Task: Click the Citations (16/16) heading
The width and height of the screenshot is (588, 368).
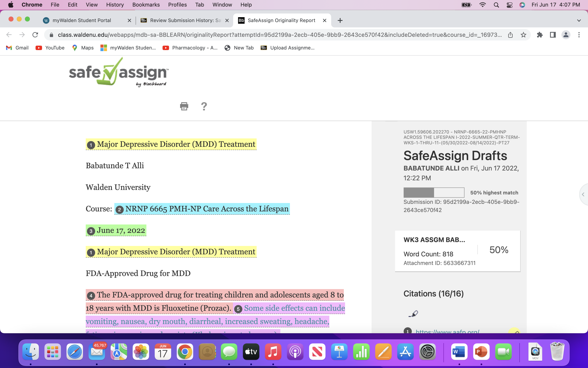Action: [x=433, y=294]
